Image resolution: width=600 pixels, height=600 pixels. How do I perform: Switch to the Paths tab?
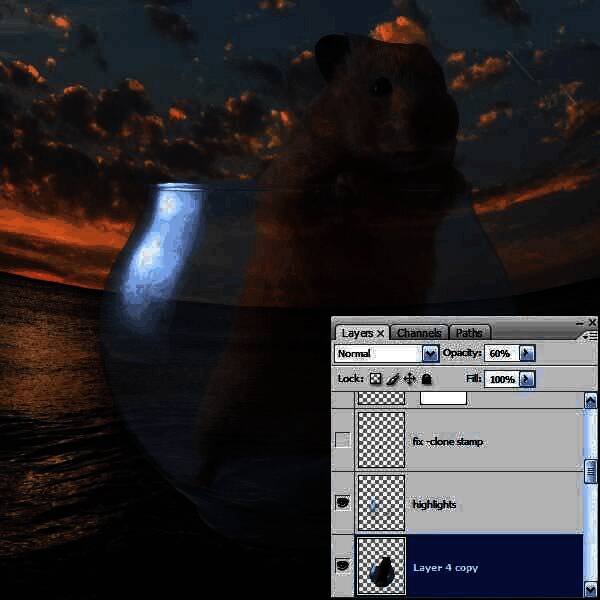coord(469,333)
